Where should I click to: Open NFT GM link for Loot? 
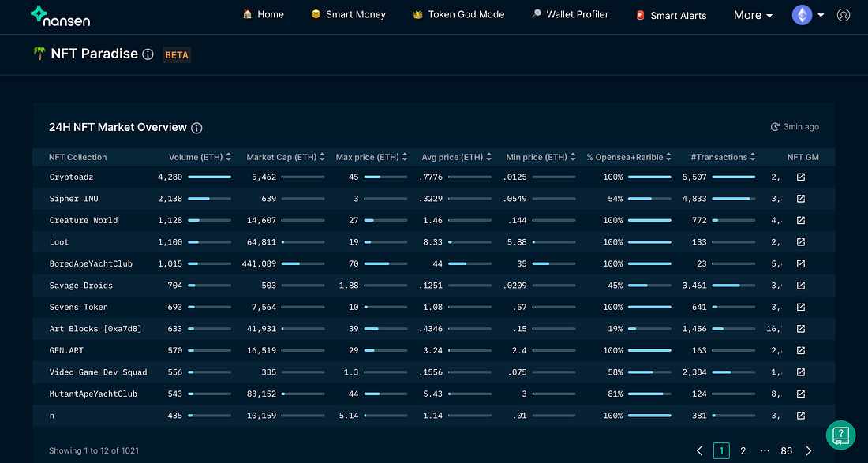point(800,241)
